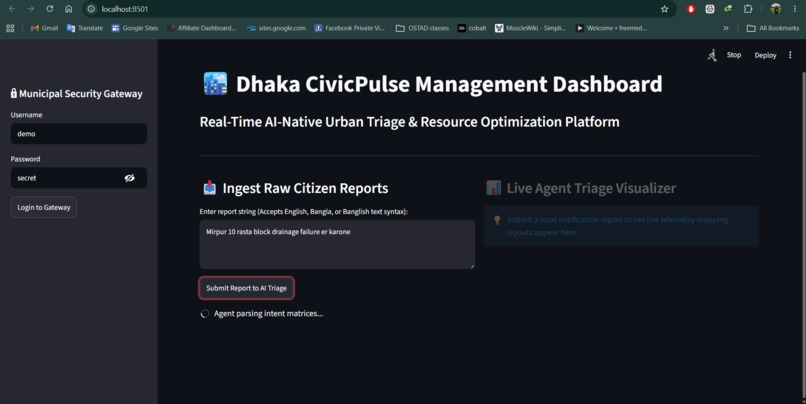Open the Chrome profile avatar
The image size is (806, 404).
point(776,9)
